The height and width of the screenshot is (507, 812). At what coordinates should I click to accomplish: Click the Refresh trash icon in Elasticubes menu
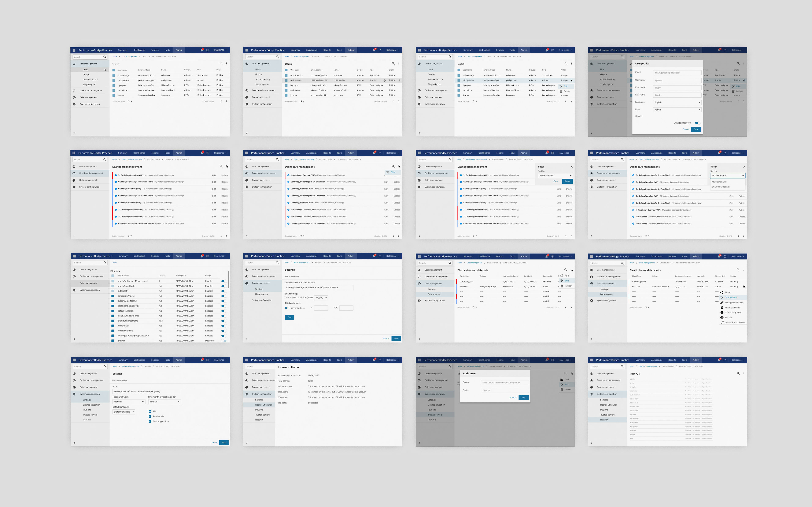coord(562,286)
